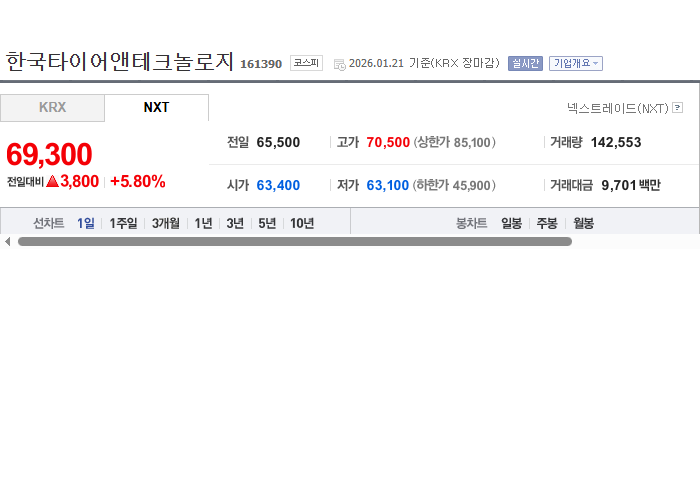Click the calendar clock icon beside the date
The height and width of the screenshot is (490, 700).
[x=339, y=64]
